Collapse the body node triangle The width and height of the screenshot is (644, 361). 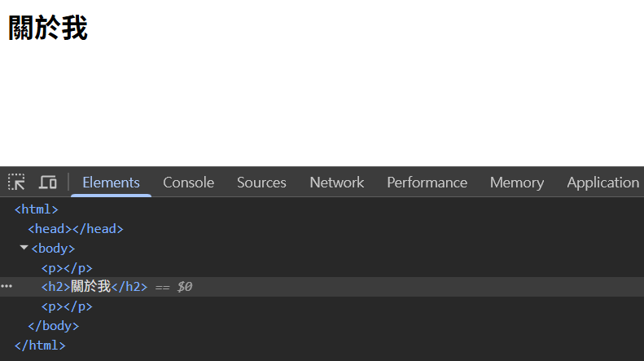(x=24, y=248)
